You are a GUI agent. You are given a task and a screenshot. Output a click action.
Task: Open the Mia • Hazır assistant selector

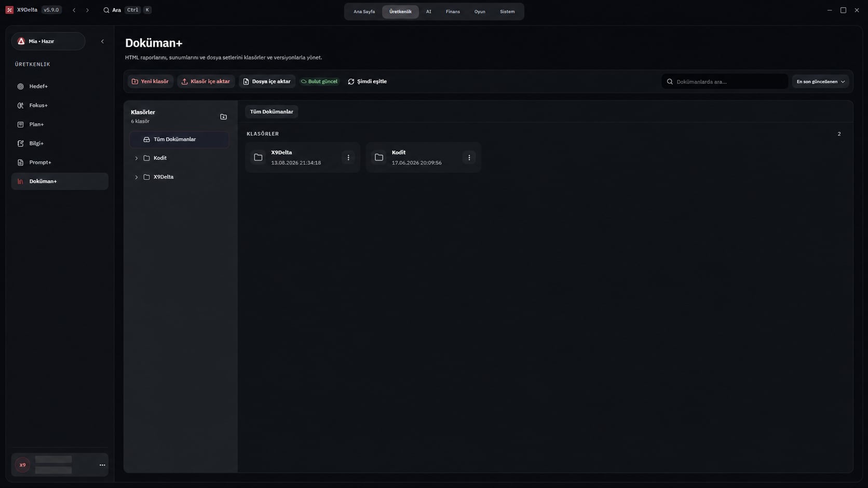pyautogui.click(x=48, y=42)
